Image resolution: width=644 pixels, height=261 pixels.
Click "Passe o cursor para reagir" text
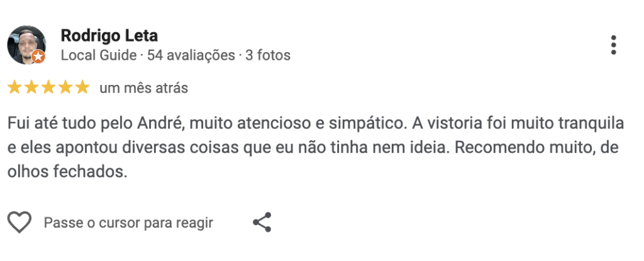coord(128,223)
